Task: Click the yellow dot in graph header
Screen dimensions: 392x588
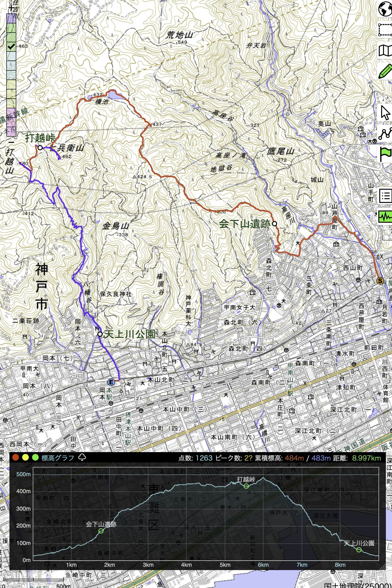Action: 25,458
